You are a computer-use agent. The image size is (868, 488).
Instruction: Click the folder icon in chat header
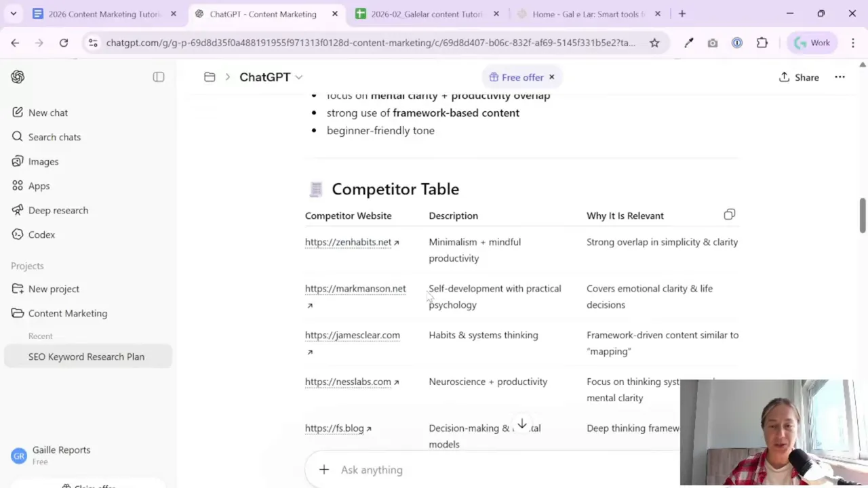pyautogui.click(x=210, y=77)
